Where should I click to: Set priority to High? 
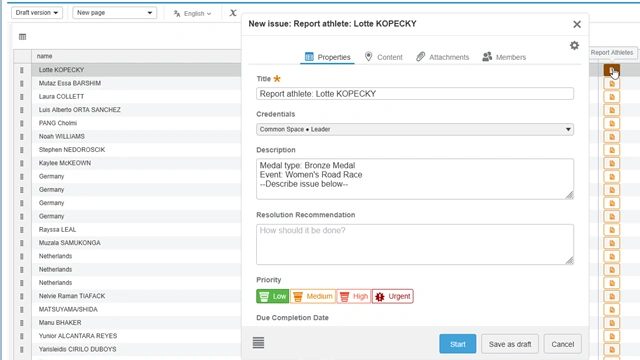tap(353, 296)
